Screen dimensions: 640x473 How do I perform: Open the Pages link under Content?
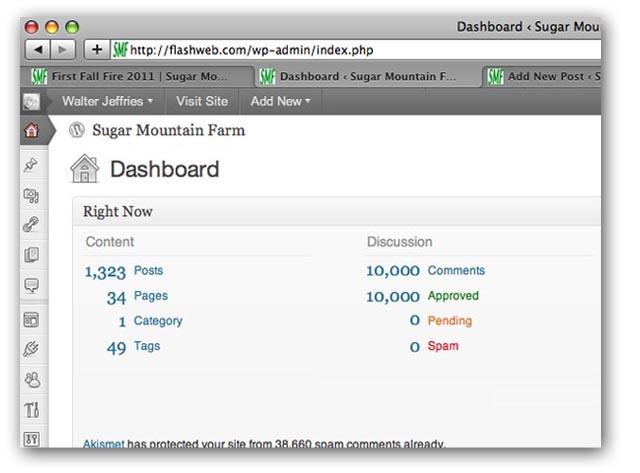(x=151, y=296)
